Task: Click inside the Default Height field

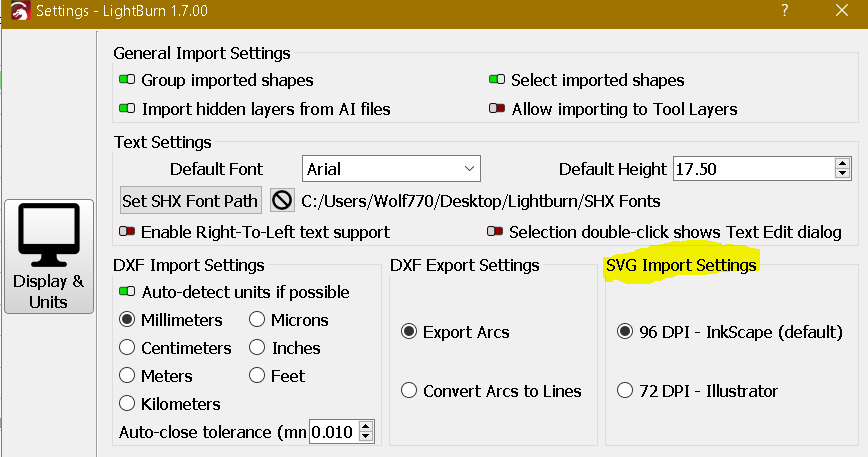Action: [753, 169]
